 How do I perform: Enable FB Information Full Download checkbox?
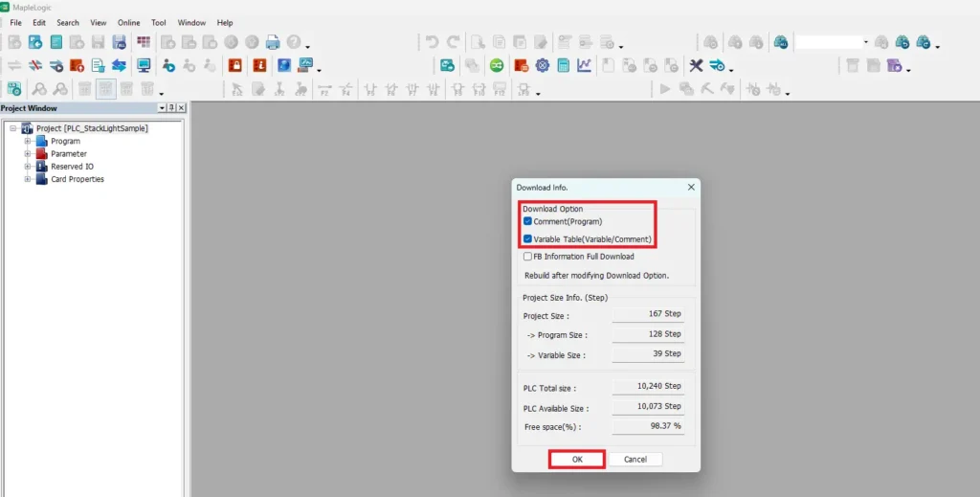[x=527, y=257]
